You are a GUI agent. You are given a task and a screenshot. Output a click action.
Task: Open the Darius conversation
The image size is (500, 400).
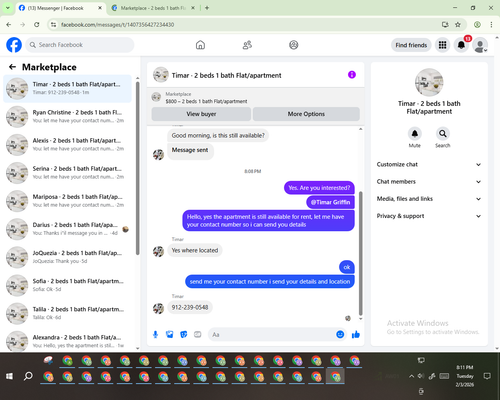pyautogui.click(x=67, y=229)
